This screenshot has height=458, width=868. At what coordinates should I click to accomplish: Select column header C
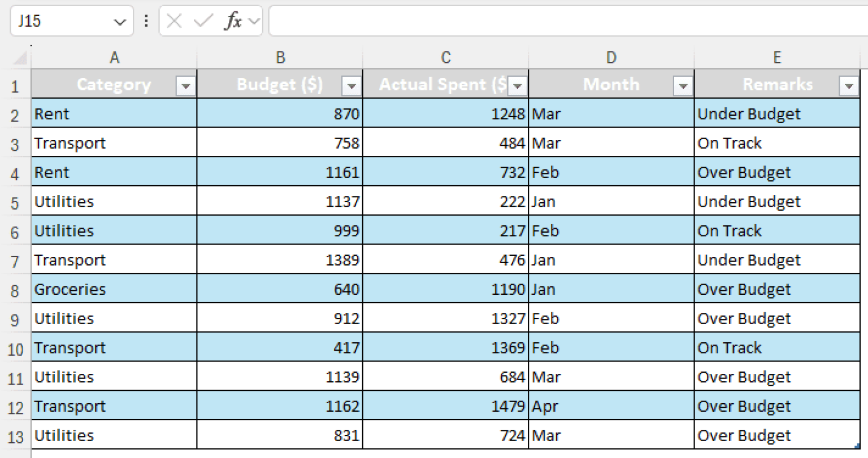pyautogui.click(x=446, y=57)
